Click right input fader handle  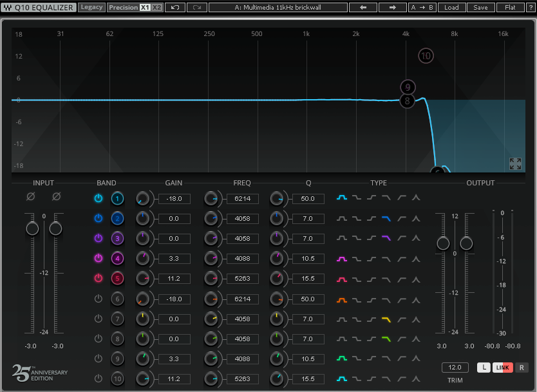pyautogui.click(x=55, y=229)
